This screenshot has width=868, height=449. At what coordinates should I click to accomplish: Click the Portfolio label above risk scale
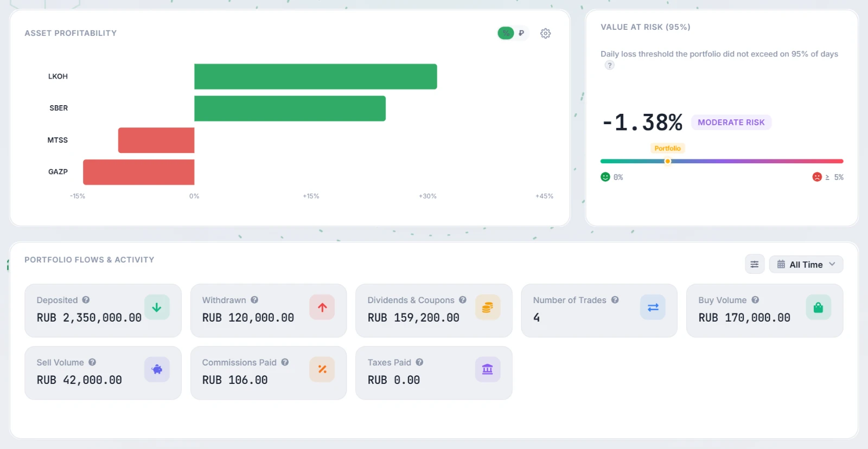point(667,148)
